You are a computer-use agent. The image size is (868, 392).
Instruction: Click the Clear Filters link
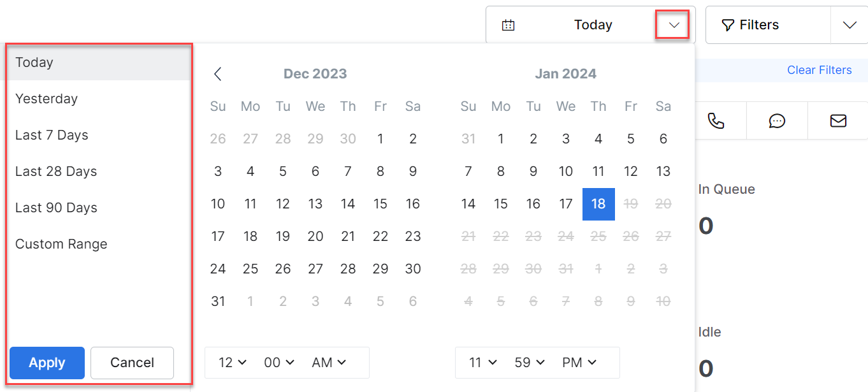819,70
